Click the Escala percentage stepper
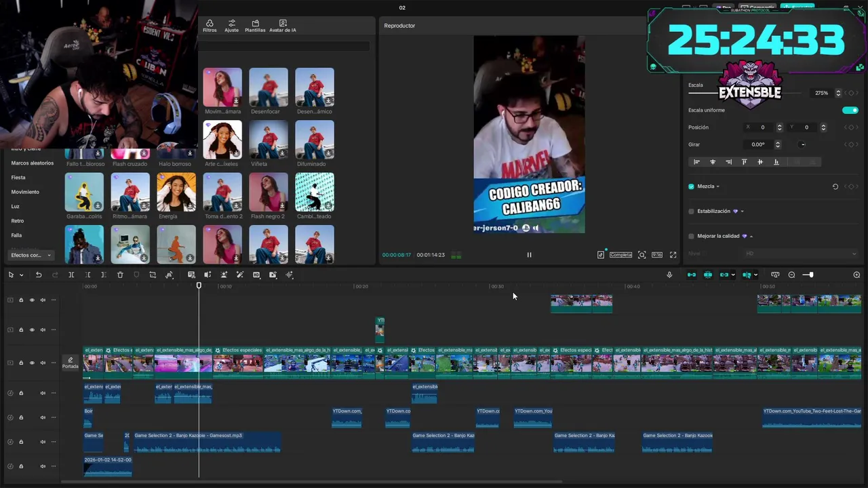868x488 pixels. pyautogui.click(x=838, y=93)
